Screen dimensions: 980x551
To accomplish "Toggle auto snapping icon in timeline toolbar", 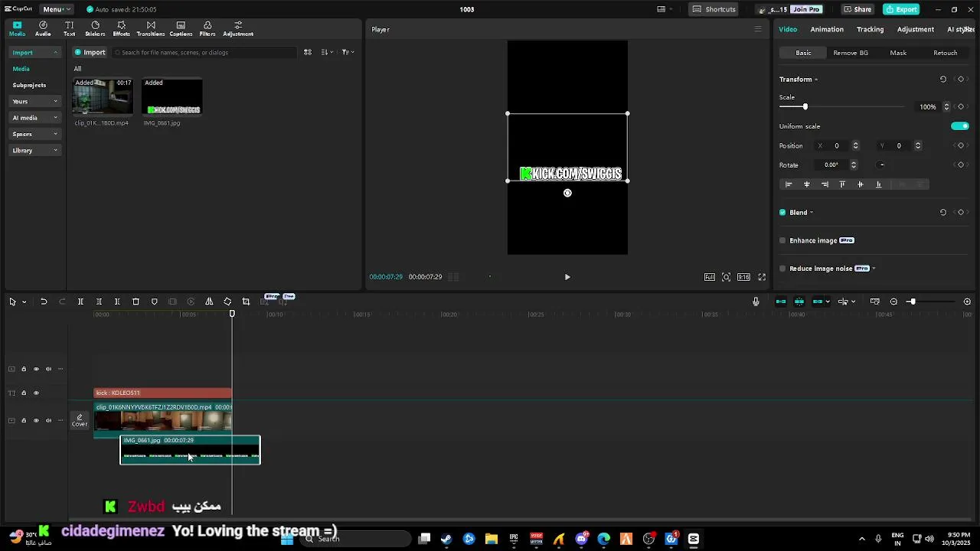I will (x=799, y=302).
